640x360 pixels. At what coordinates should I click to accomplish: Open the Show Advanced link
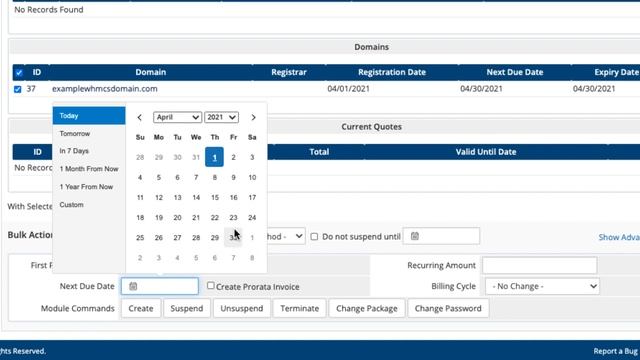[x=619, y=237]
